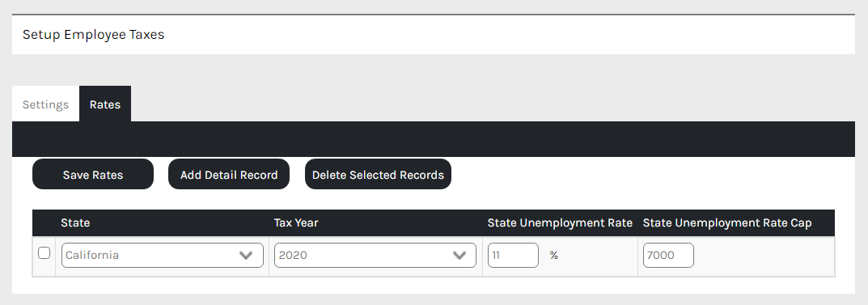The image size is (868, 305).
Task: Click the Save Rates button
Action: (x=93, y=175)
